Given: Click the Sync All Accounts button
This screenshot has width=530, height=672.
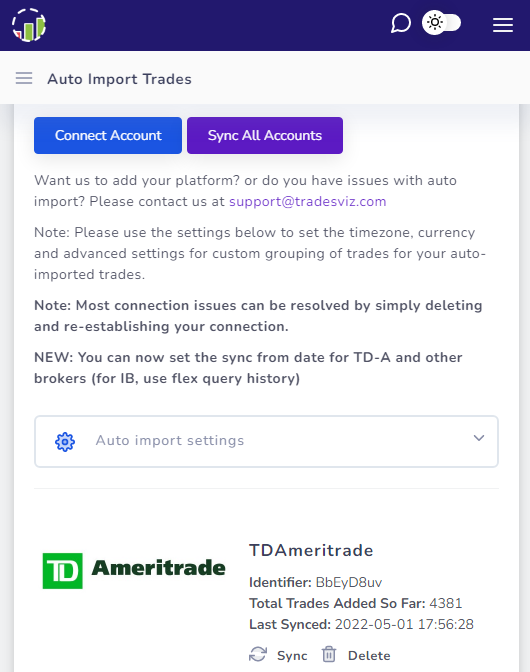Looking at the screenshot, I should [265, 135].
